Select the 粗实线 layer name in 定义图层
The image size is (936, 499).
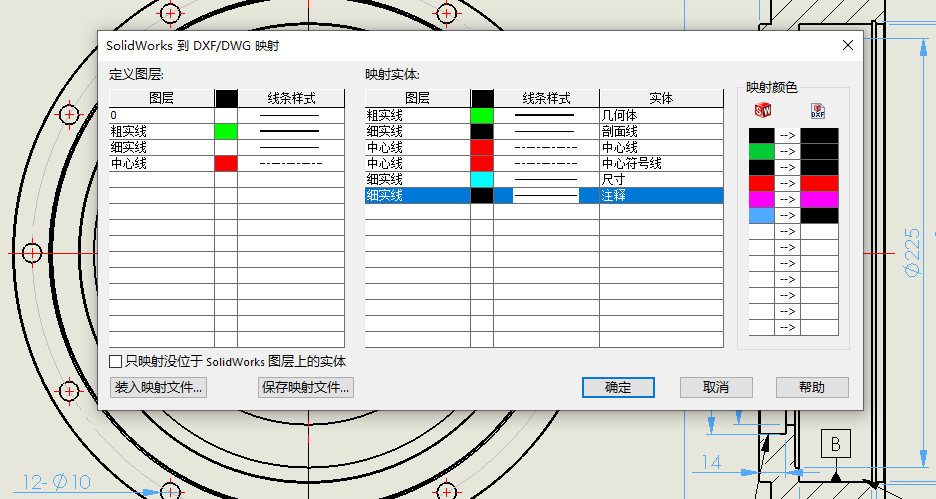(161, 131)
